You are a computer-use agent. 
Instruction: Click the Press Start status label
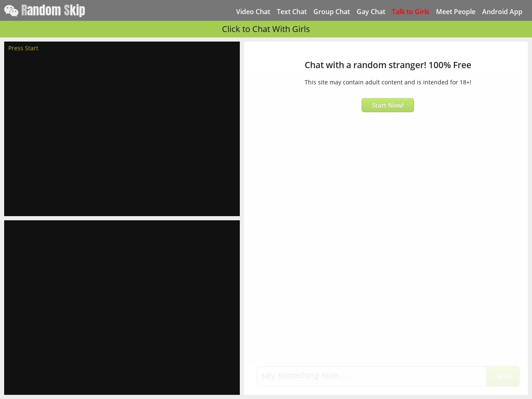pos(23,48)
